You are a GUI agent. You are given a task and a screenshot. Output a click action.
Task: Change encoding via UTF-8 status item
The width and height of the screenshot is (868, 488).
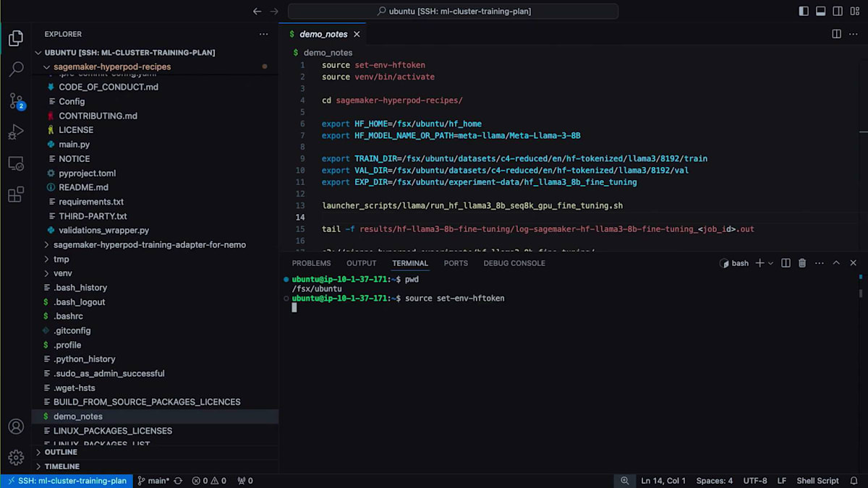(755, 481)
